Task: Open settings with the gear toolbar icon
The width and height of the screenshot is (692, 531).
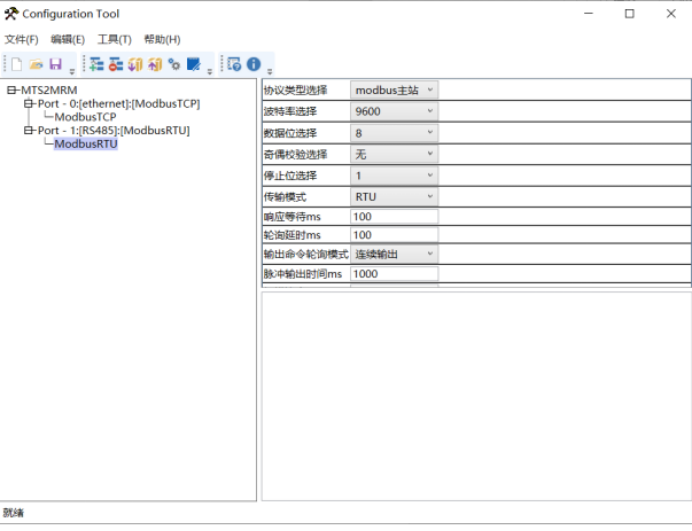Action: (x=174, y=64)
